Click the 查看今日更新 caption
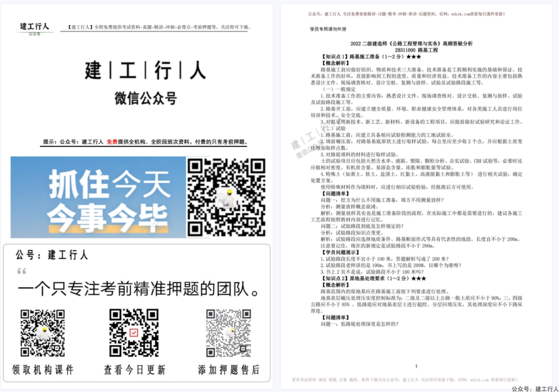The width and height of the screenshot is (559, 392). [134, 369]
